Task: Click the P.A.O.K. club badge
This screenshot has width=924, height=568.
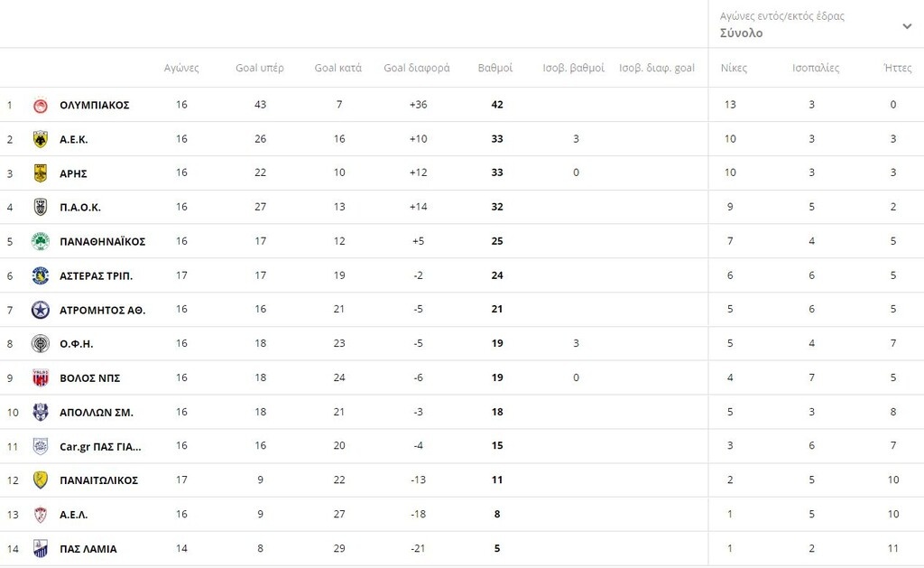Action: 40,208
